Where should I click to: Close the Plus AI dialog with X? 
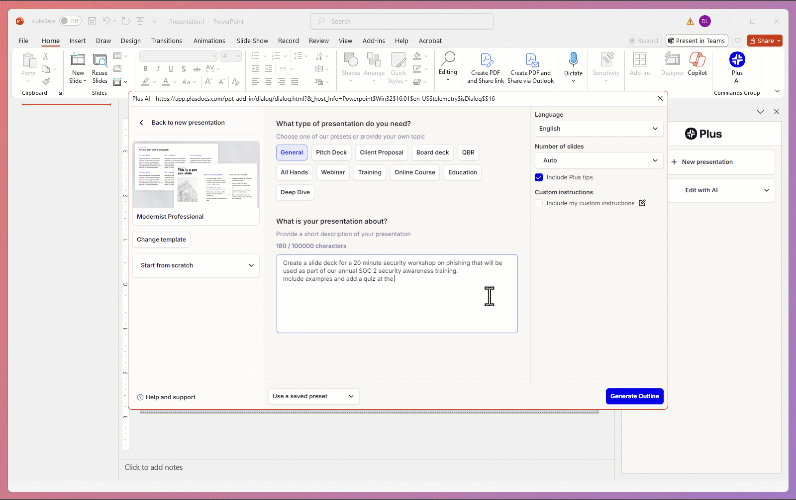coord(659,98)
